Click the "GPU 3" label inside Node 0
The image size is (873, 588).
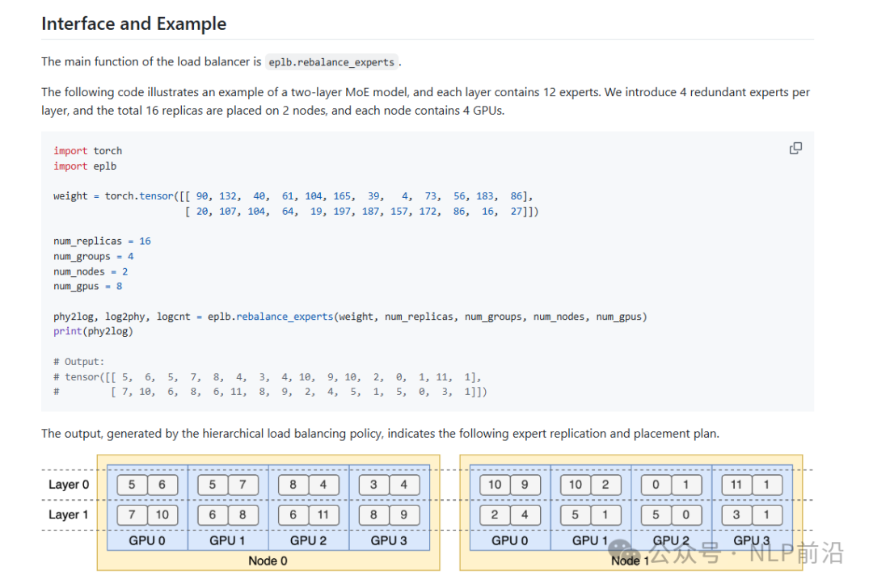tap(389, 540)
